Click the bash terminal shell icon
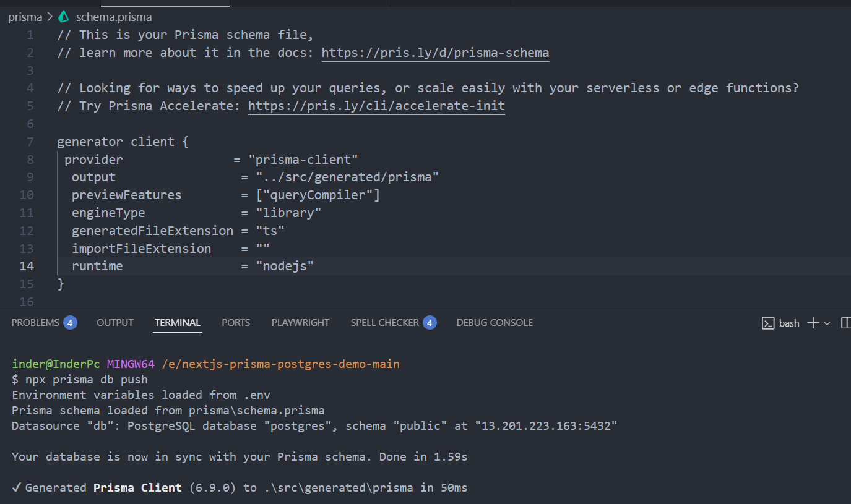The image size is (851, 504). 767,323
